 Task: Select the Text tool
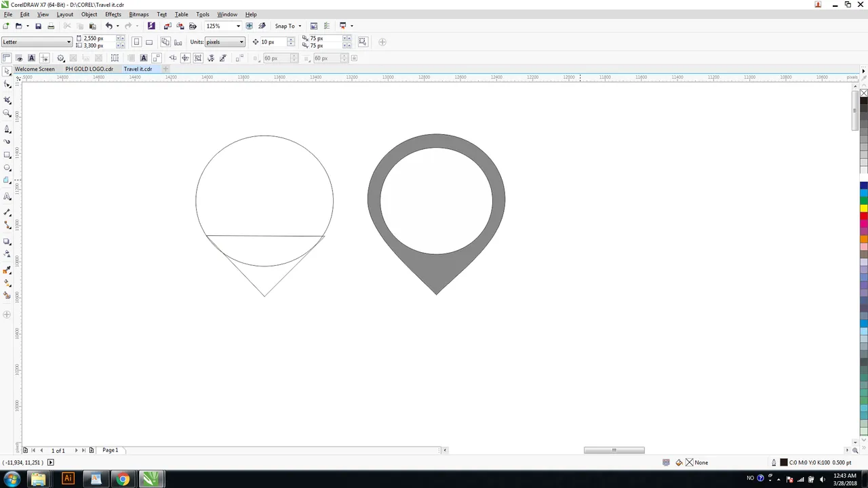(7, 196)
